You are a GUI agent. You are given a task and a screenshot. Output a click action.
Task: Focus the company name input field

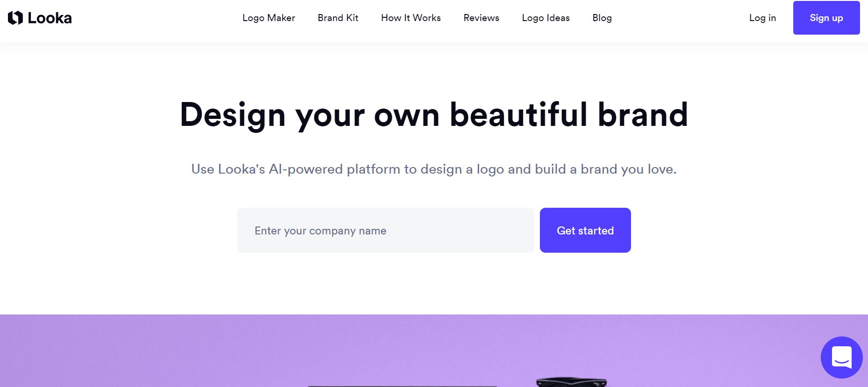tap(386, 230)
